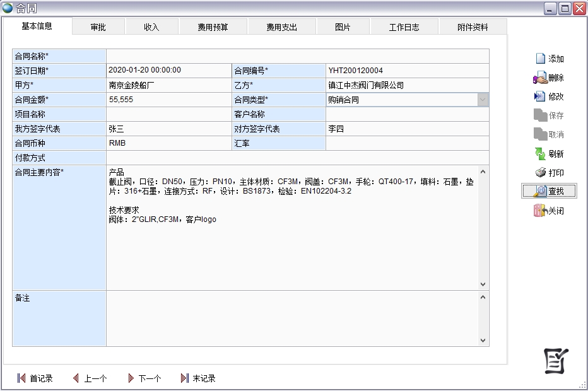
Task: Click the 删除 (Delete) icon
Action: (540, 78)
